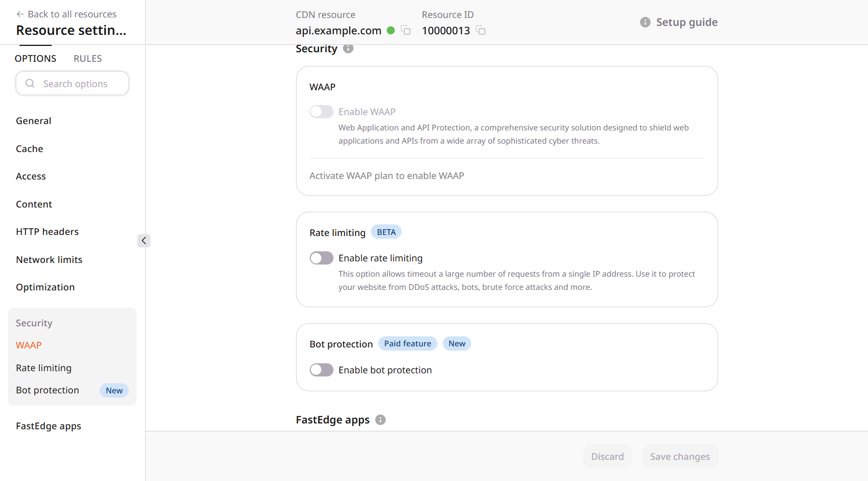Viewport: 868px width, 481px height.
Task: Click the search magnifier icon
Action: (30, 83)
